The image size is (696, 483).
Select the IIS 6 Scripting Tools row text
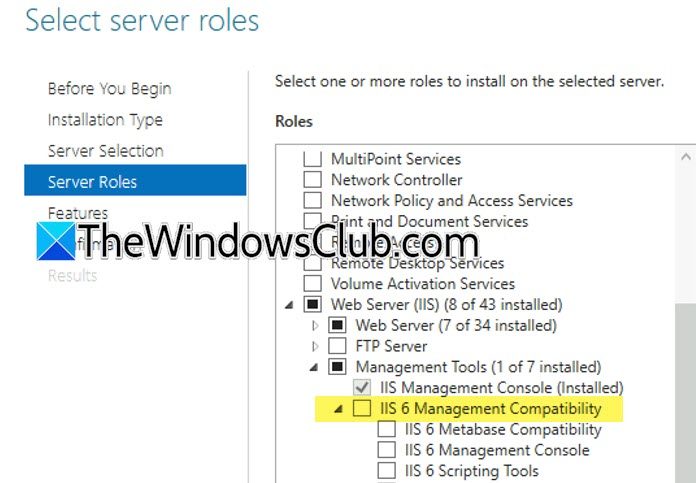pos(471,471)
